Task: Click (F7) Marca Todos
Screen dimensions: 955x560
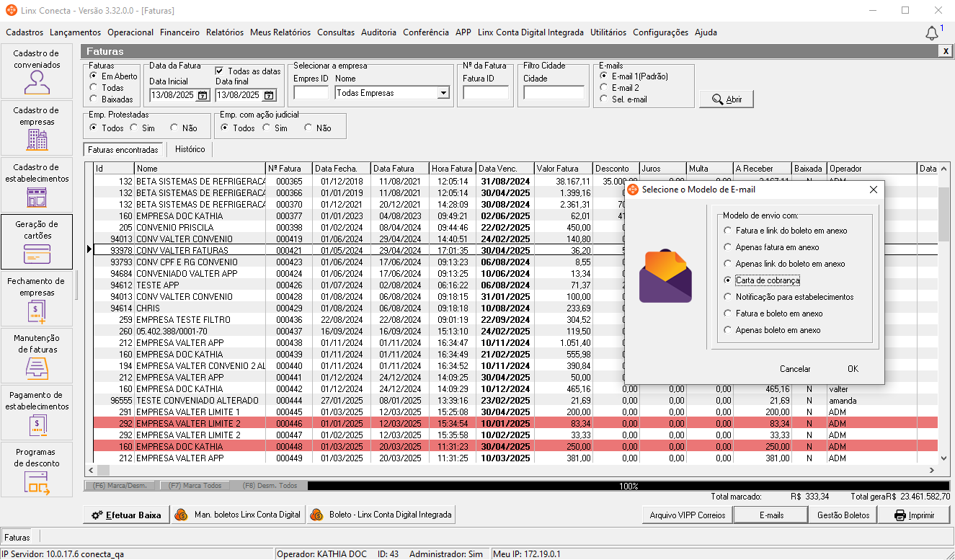Action: click(x=195, y=486)
